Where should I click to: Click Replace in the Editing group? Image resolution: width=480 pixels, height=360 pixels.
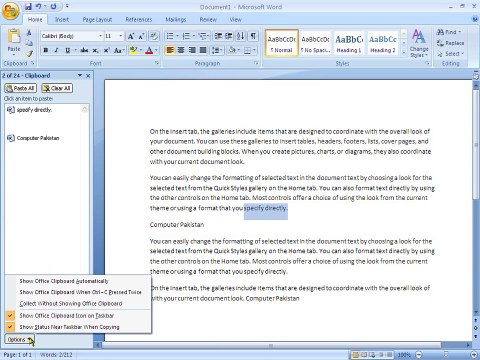450,43
